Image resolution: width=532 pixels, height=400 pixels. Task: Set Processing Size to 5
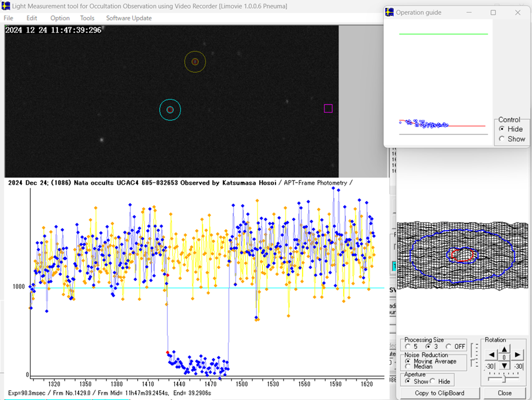tap(408, 347)
